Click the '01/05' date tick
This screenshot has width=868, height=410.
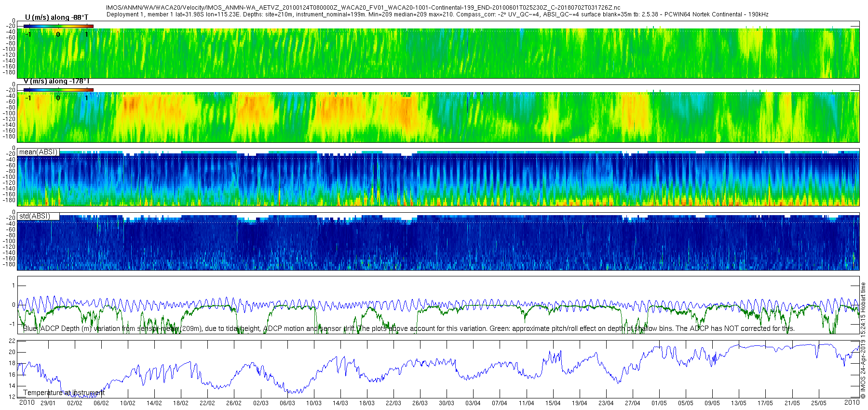pyautogui.click(x=659, y=403)
